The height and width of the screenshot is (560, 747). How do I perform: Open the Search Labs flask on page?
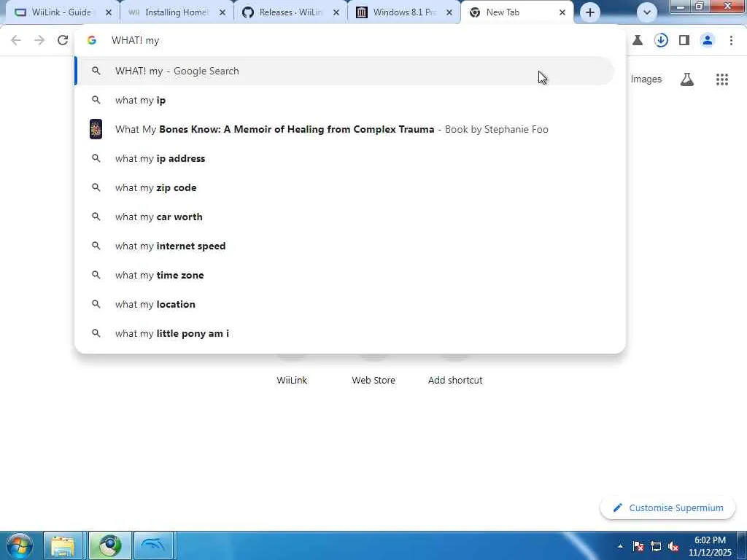point(686,79)
